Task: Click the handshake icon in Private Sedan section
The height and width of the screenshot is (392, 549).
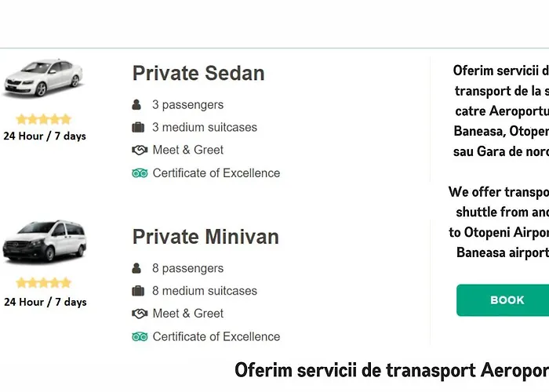Action: [x=140, y=150]
